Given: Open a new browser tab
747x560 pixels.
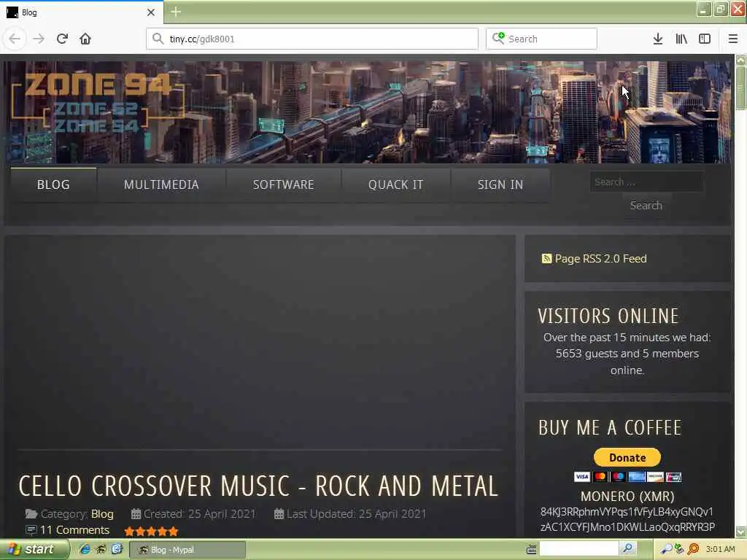Looking at the screenshot, I should (175, 12).
